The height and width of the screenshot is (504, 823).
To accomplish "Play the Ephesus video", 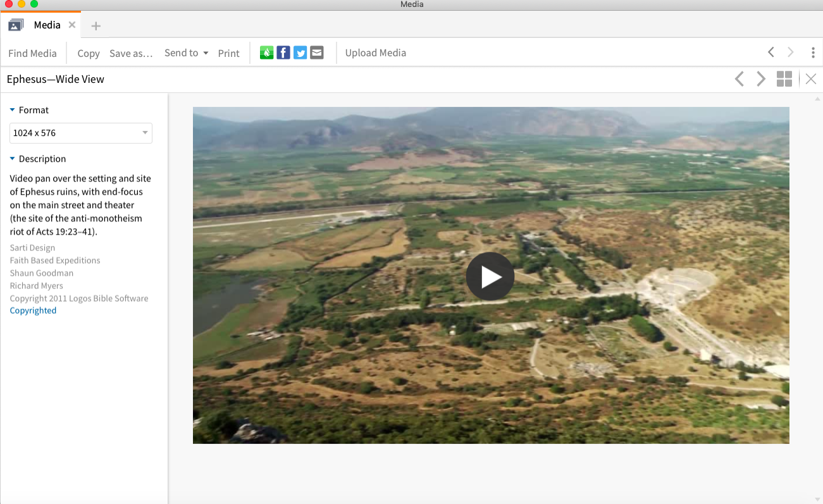I will pyautogui.click(x=490, y=276).
